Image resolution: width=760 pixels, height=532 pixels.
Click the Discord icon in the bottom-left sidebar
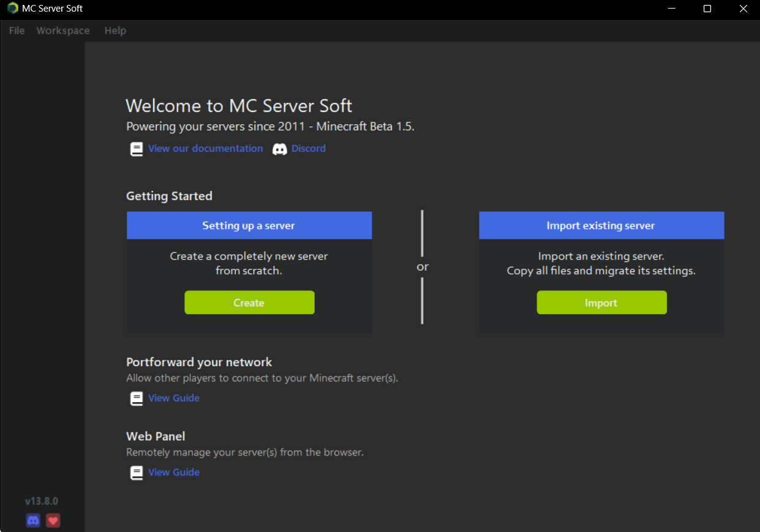[x=33, y=520]
